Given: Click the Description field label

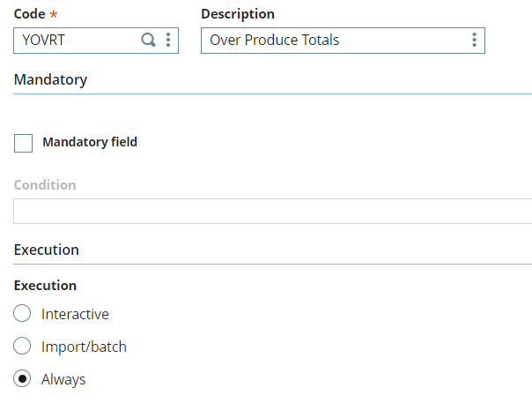Looking at the screenshot, I should click(238, 14).
